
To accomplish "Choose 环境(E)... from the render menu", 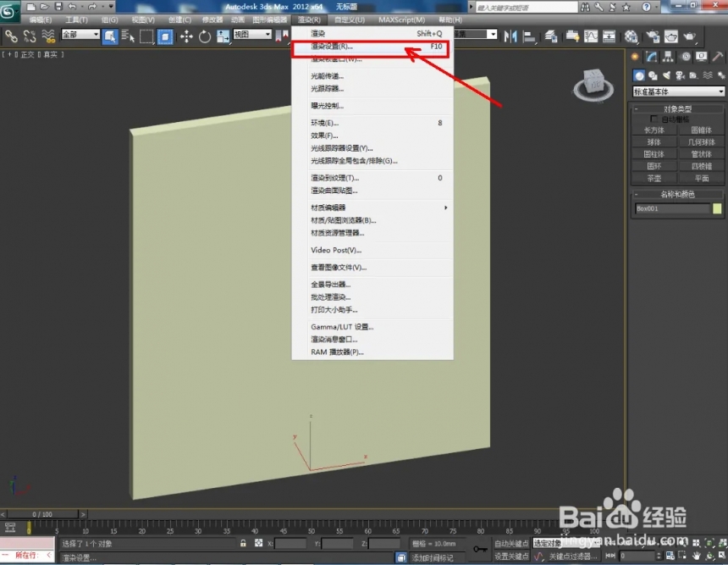I will point(372,123).
